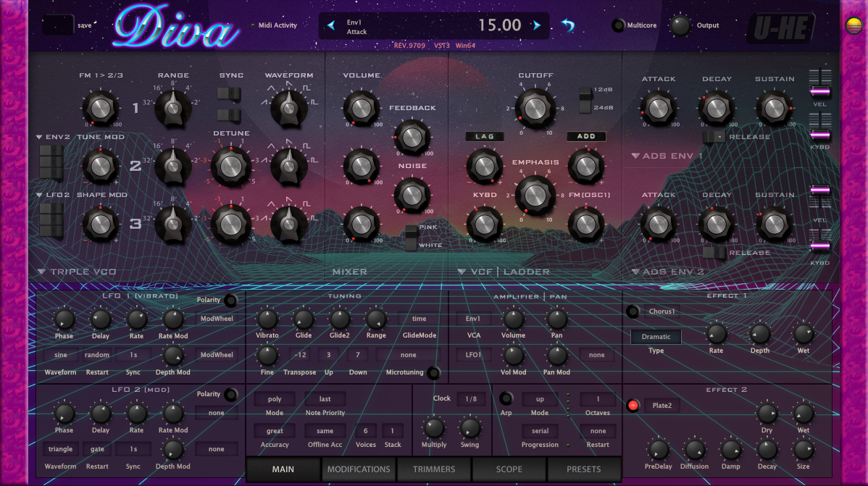Open the Chorus1 effect type dropdown
The height and width of the screenshot is (486, 868).
[662, 311]
